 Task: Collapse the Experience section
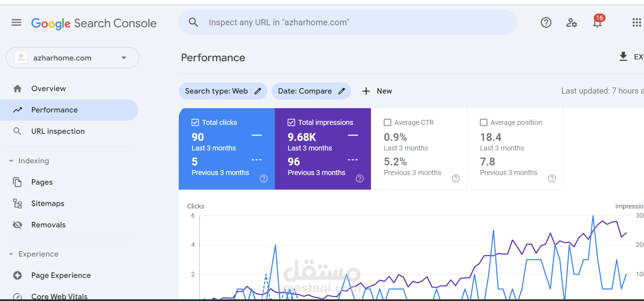point(11,254)
